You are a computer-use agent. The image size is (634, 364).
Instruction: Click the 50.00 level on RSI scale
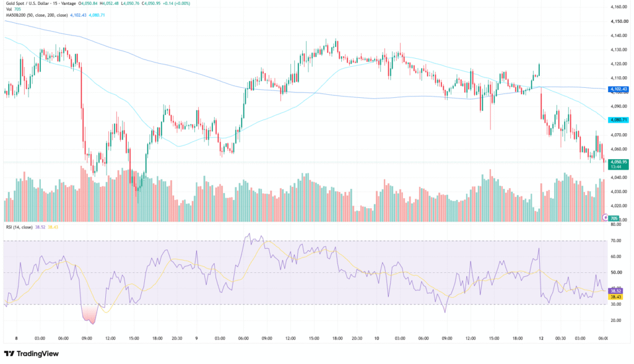pos(616,272)
